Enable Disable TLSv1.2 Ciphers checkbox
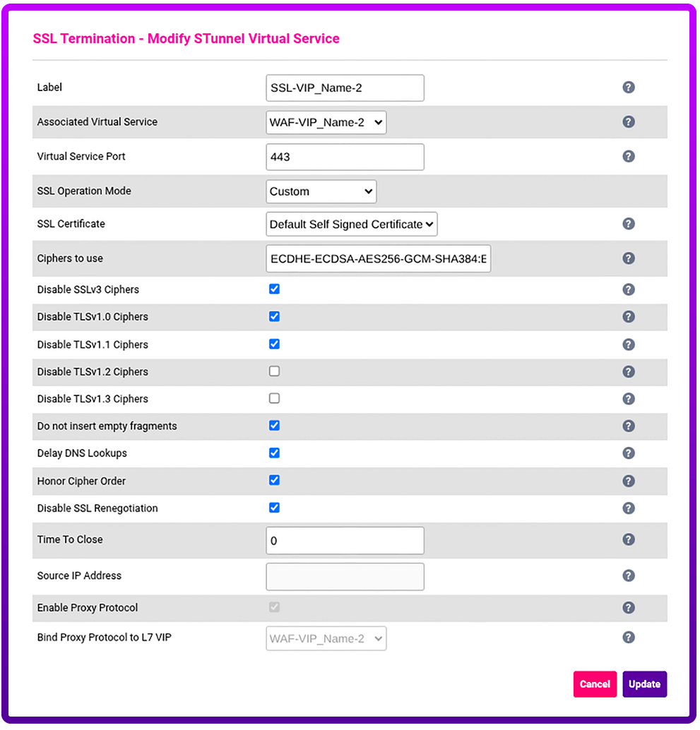 275,371
